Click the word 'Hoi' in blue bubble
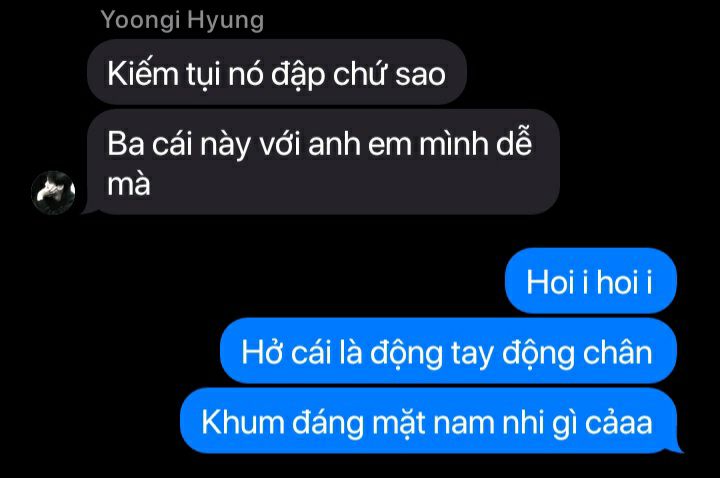 point(550,281)
